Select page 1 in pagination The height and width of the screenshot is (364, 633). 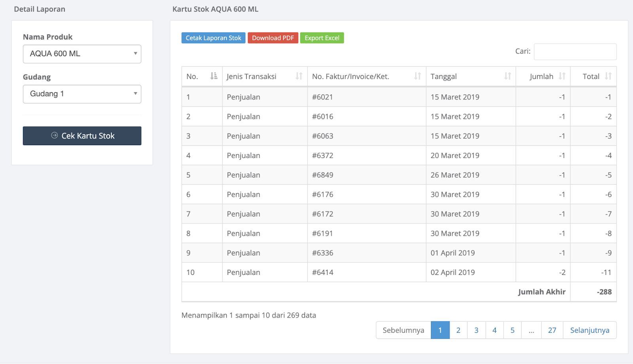coord(440,330)
